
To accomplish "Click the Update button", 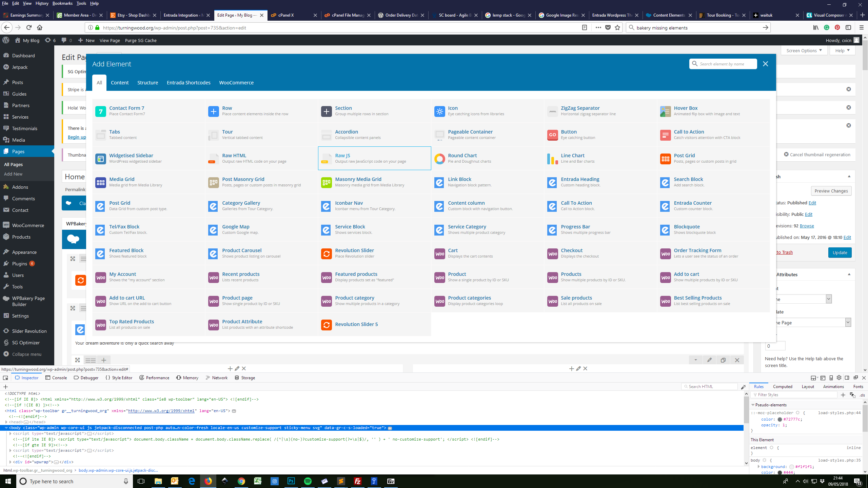I will [840, 252].
